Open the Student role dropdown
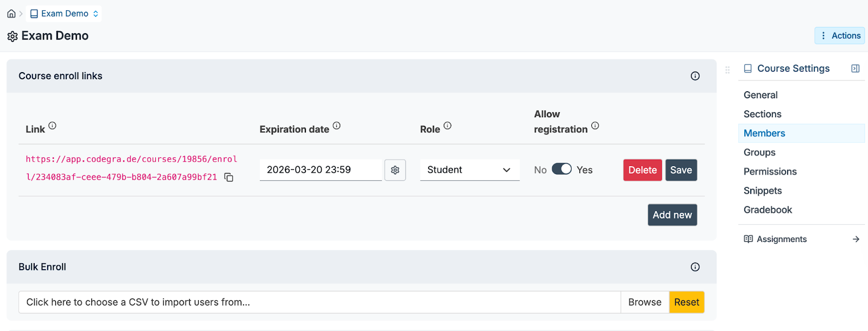868x331 pixels. coord(469,170)
